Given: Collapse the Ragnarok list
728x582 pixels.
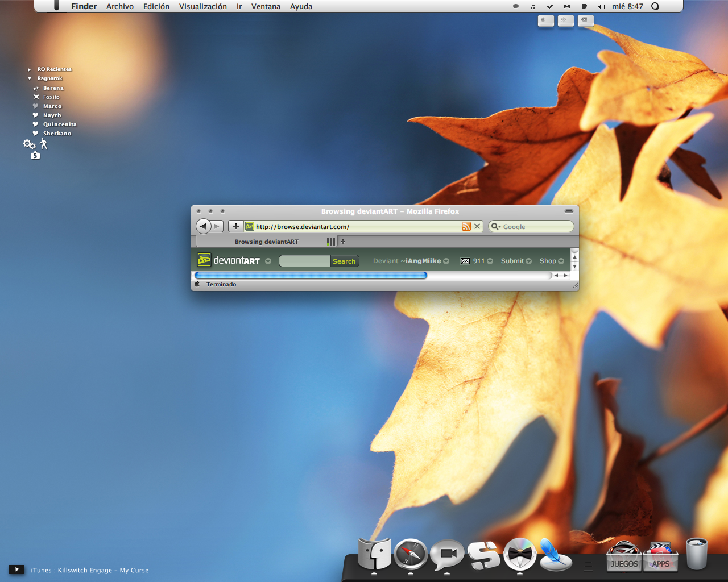Looking at the screenshot, I should (x=30, y=78).
